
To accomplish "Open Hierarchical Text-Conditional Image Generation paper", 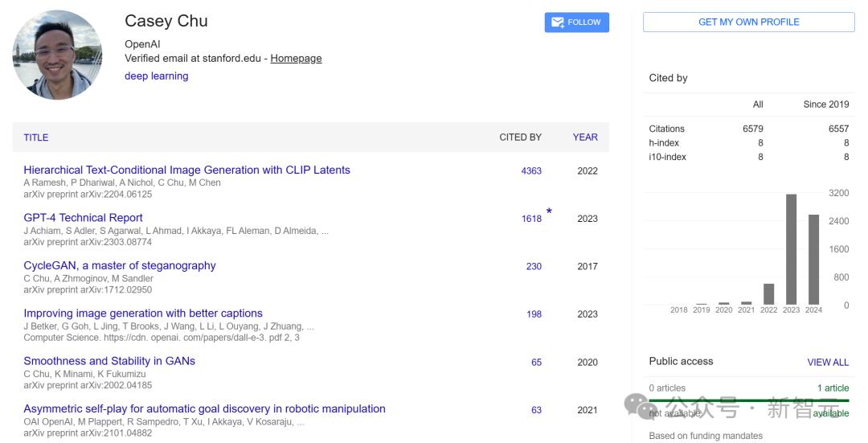I will [x=186, y=170].
